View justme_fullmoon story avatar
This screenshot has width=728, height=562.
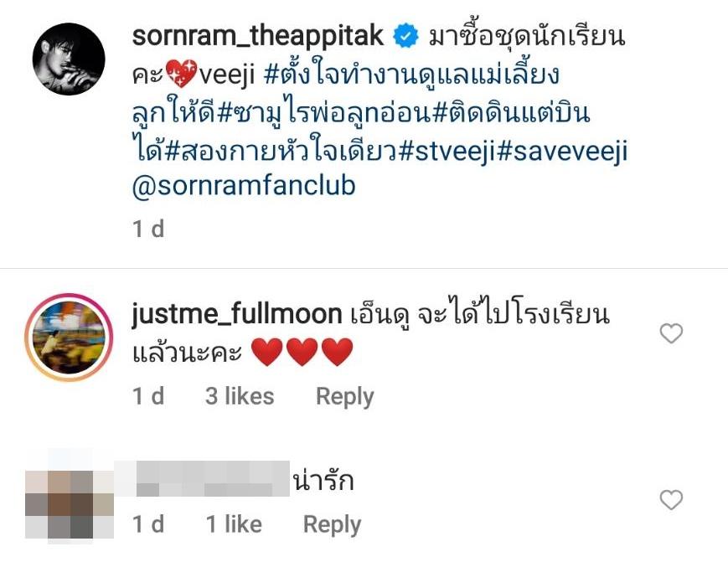tap(69, 338)
